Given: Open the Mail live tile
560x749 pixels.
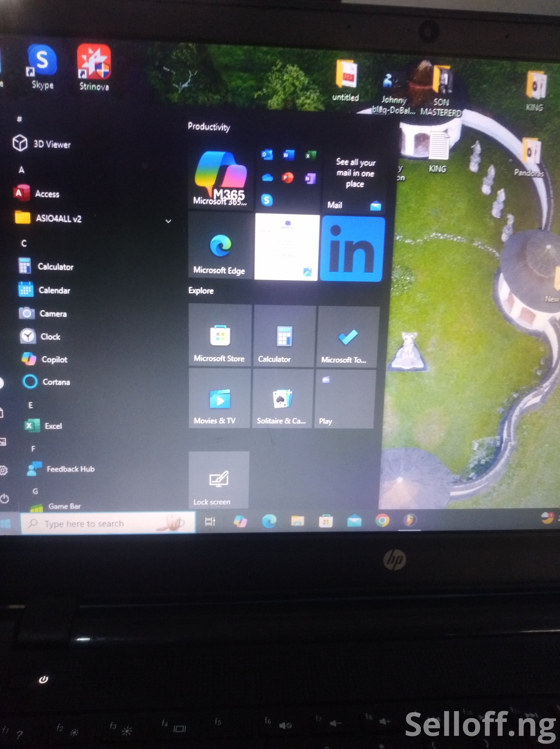Looking at the screenshot, I should [x=354, y=182].
